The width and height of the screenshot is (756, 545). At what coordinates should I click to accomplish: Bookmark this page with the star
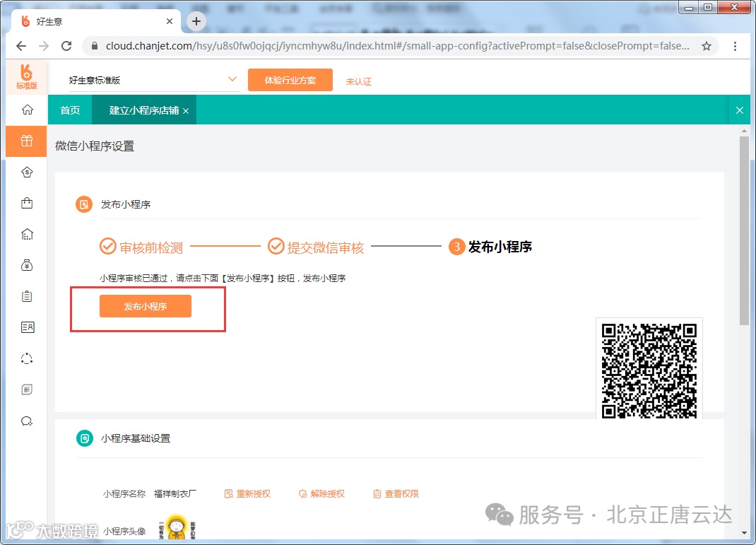pos(707,46)
